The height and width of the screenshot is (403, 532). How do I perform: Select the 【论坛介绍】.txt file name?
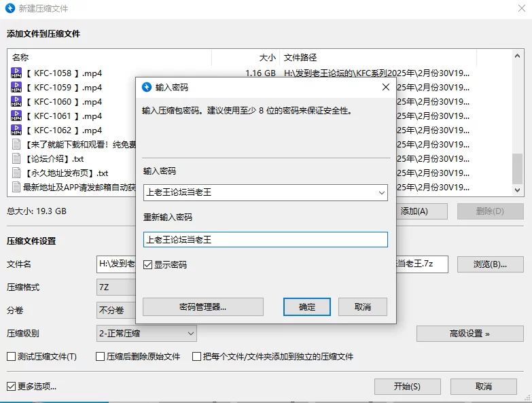54,159
